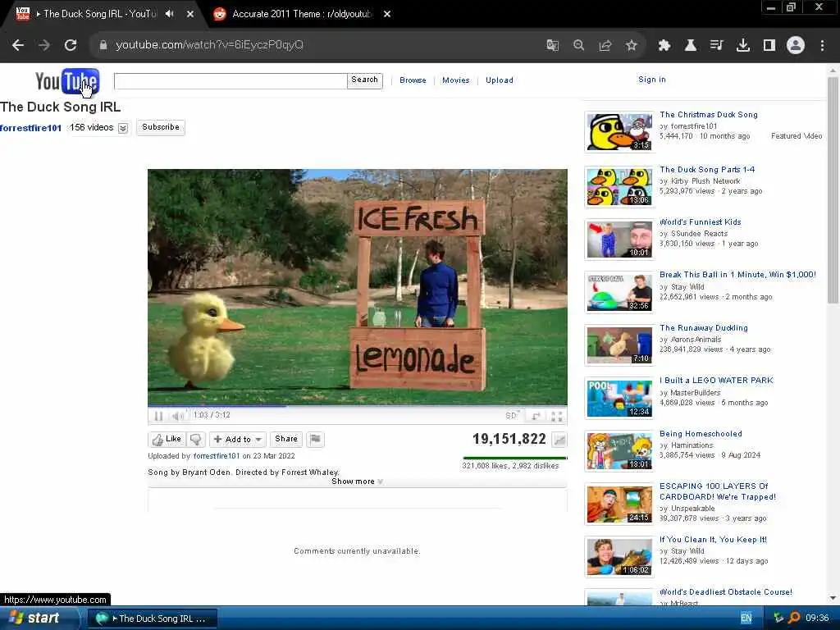Open If You Clean It, You Keep It!
Screen dimensions: 840x630
[x=713, y=540]
